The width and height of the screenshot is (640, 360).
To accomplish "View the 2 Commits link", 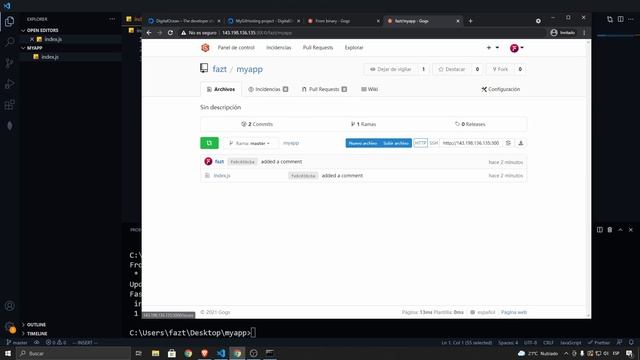I will point(257,124).
